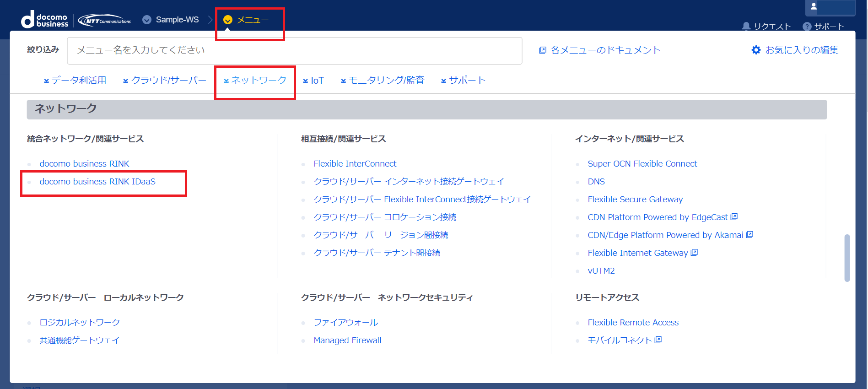868x389 pixels.
Task: Open CDN Platform Powered by EdgeCast
Action: pos(658,217)
